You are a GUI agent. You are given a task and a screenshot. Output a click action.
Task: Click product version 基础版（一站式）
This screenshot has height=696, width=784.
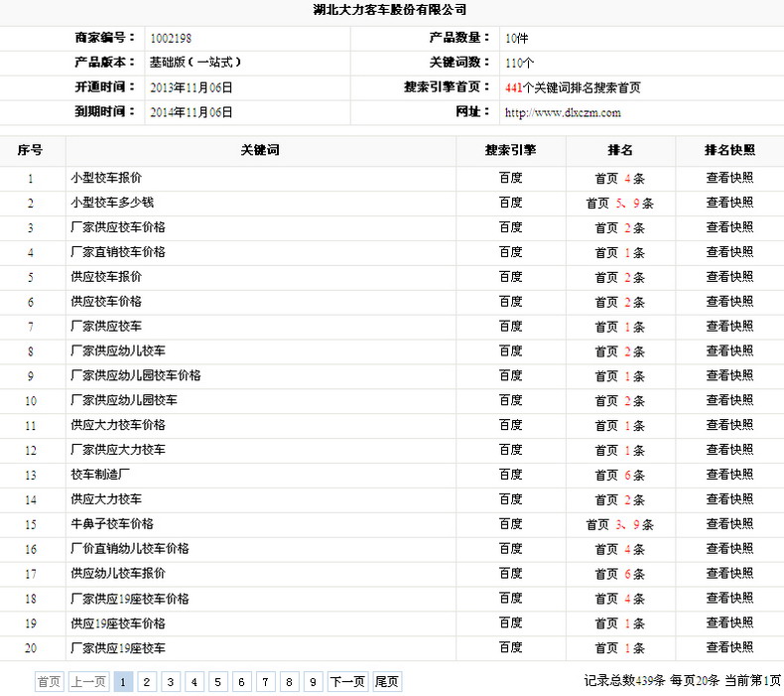click(x=196, y=63)
